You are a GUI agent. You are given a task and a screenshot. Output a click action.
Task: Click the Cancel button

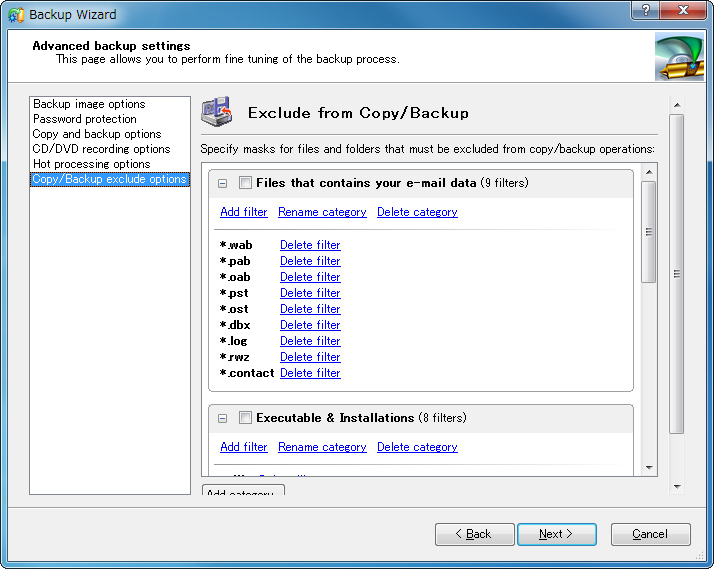click(x=651, y=534)
